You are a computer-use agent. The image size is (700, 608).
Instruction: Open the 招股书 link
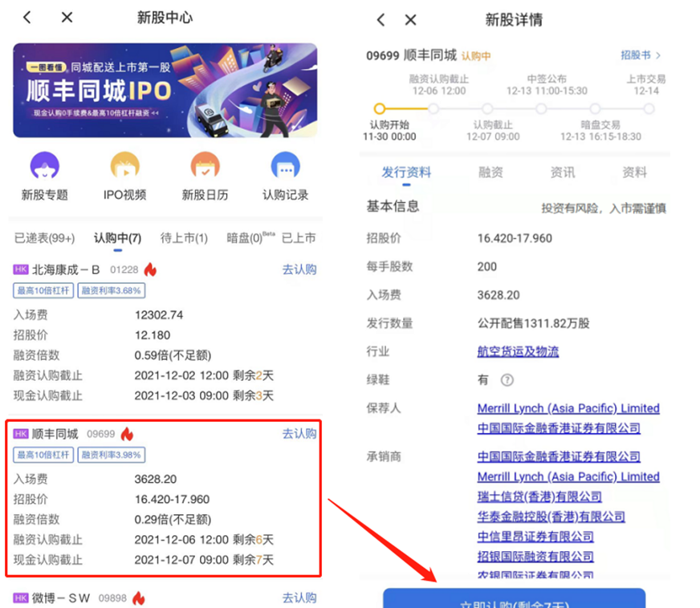pyautogui.click(x=636, y=55)
